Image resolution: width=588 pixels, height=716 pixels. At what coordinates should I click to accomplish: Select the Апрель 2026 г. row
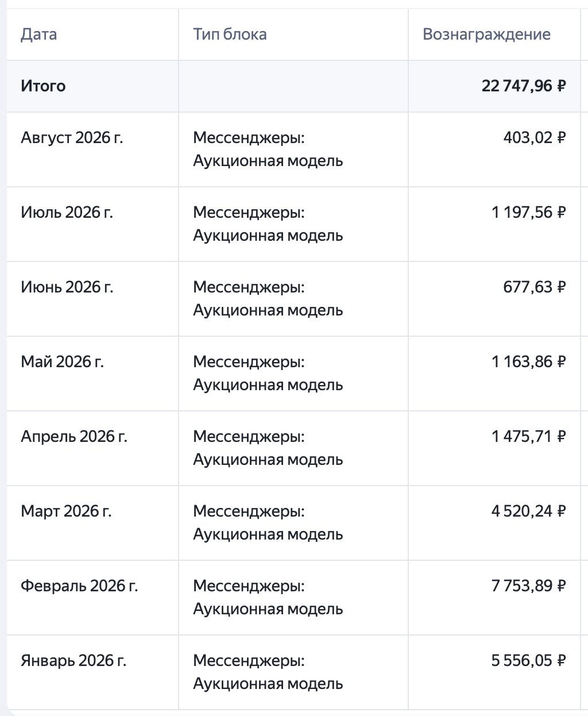coord(293,448)
